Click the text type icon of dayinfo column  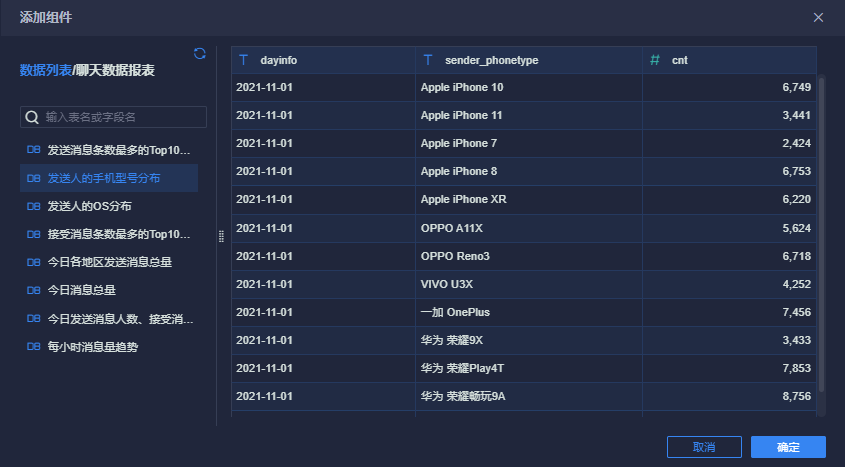click(244, 60)
